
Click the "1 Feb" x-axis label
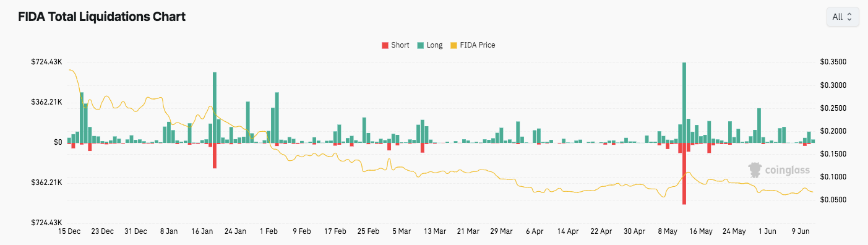click(x=269, y=231)
